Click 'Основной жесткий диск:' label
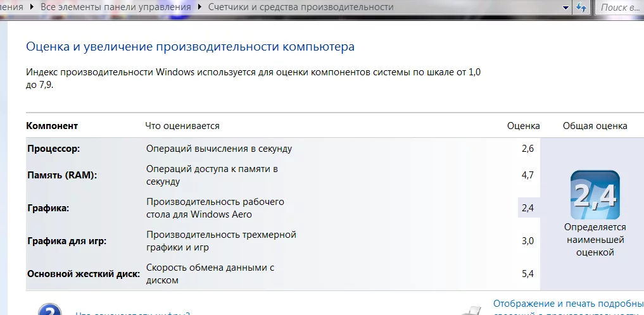This screenshot has height=315, width=644. [x=84, y=274]
